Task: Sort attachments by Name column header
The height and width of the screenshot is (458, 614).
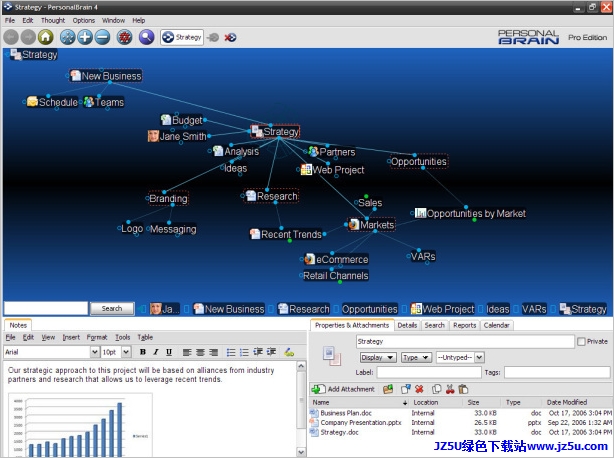Action: coord(359,402)
